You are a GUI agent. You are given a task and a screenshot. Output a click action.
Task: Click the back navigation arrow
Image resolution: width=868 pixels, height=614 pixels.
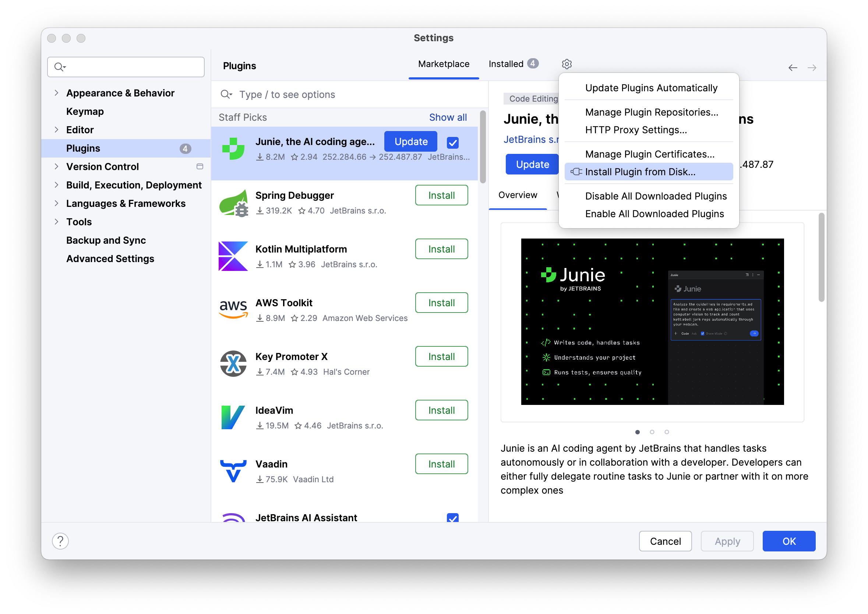click(x=793, y=67)
